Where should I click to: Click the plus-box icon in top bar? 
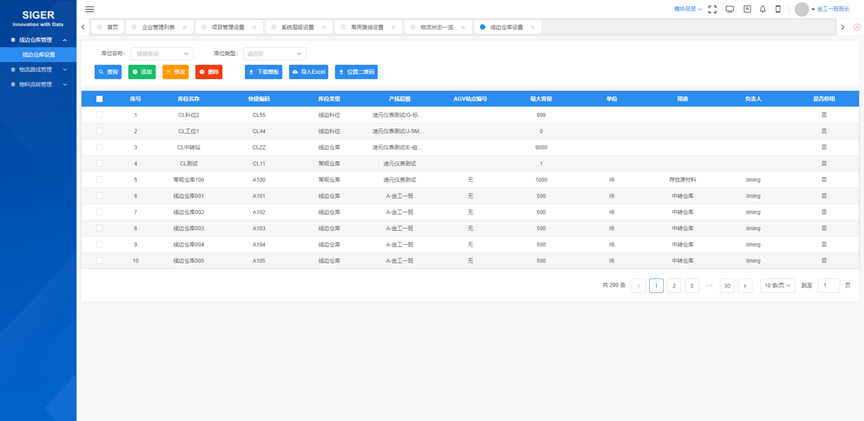click(x=747, y=9)
